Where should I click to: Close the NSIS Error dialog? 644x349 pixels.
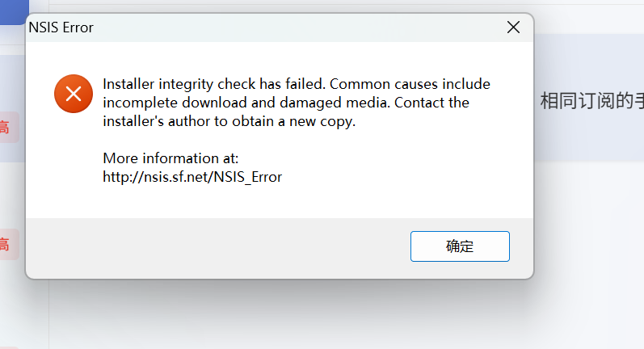(513, 27)
